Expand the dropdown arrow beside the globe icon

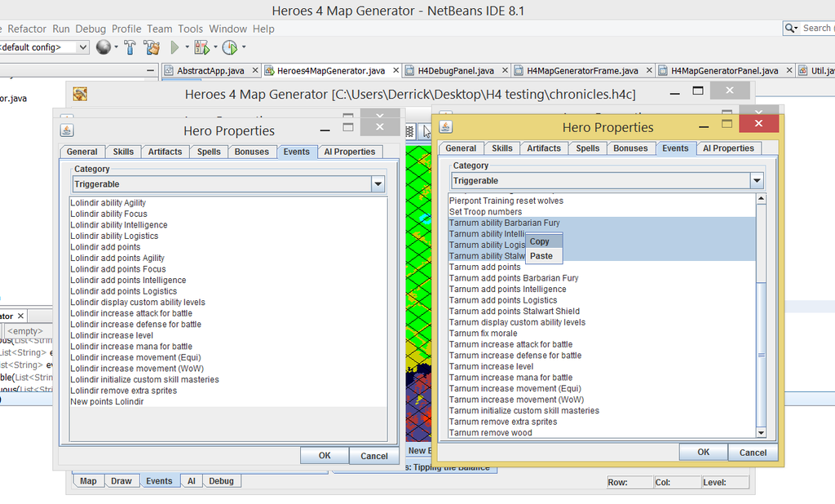coord(116,46)
